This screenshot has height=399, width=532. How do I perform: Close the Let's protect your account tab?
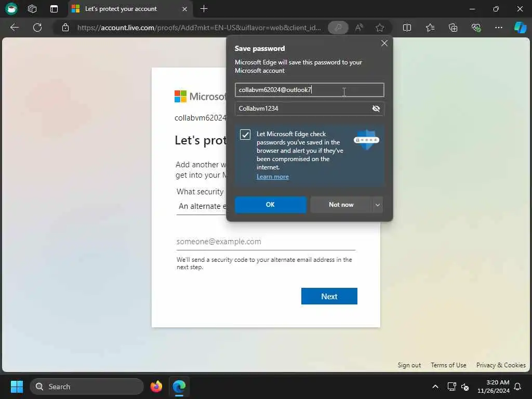pos(184,9)
